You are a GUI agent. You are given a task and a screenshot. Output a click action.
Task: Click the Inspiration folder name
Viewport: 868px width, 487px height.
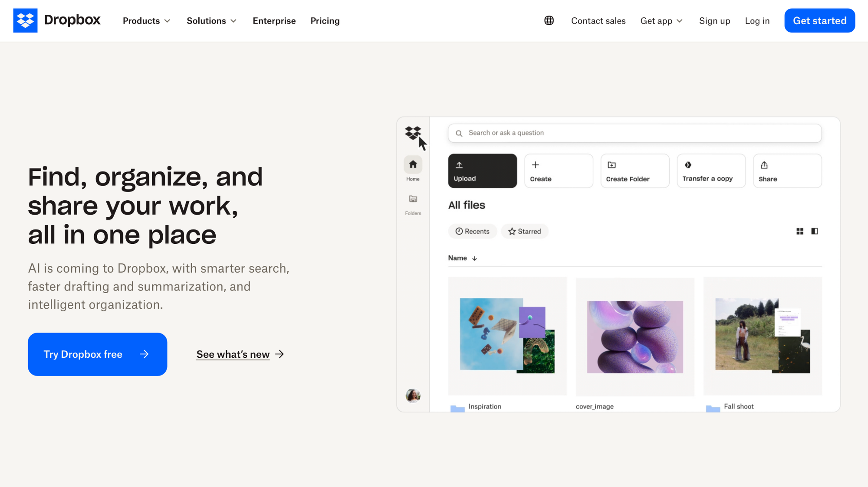(485, 406)
